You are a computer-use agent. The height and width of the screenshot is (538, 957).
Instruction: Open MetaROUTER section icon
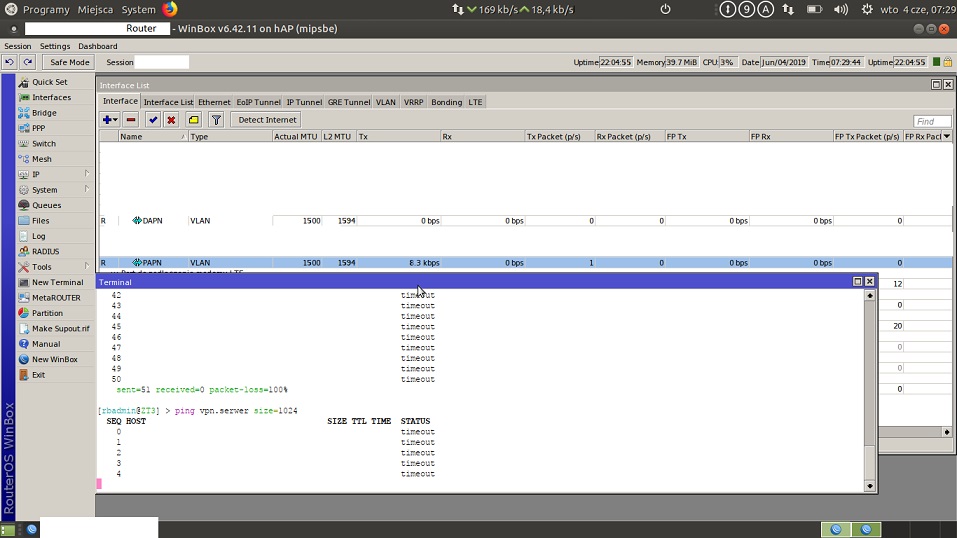coord(24,297)
